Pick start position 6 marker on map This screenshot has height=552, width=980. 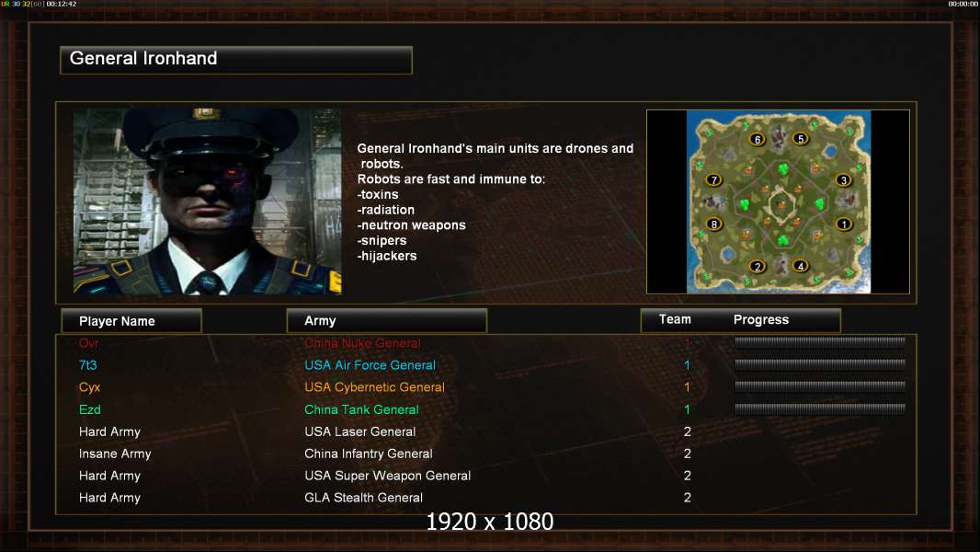pos(758,139)
